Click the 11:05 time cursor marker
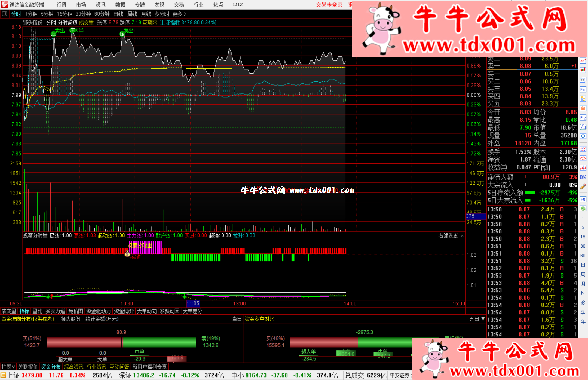Screen dimensions: 588x380 click(193, 303)
